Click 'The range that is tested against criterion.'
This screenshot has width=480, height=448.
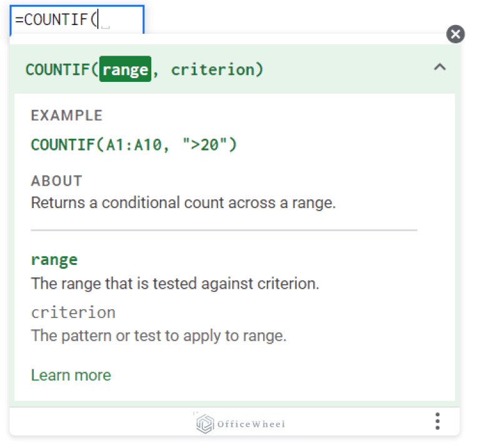[x=175, y=284]
